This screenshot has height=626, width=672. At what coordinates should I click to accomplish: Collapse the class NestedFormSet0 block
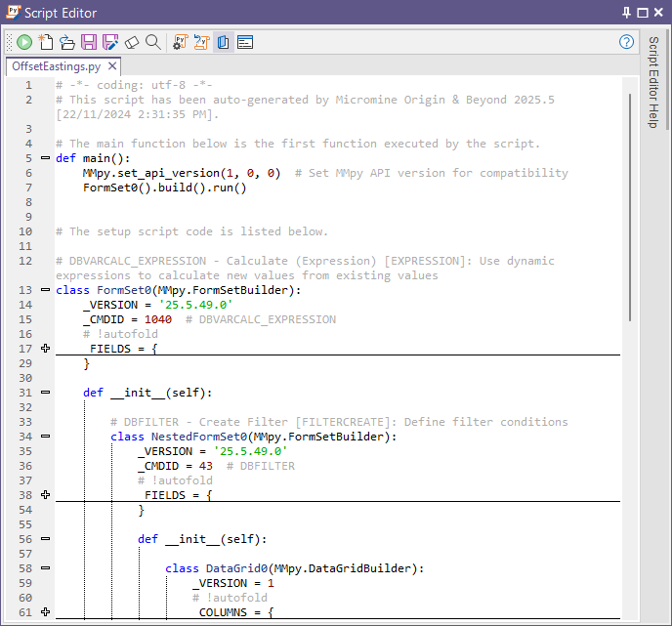click(46, 437)
